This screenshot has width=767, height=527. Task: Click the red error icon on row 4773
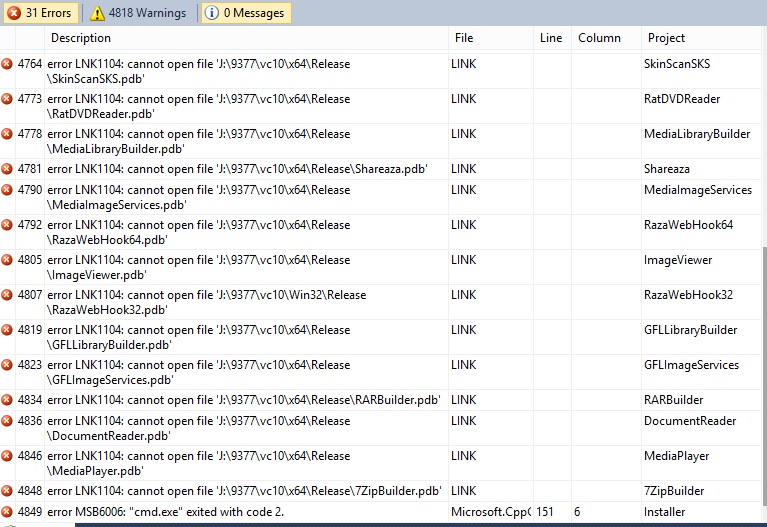click(7, 99)
